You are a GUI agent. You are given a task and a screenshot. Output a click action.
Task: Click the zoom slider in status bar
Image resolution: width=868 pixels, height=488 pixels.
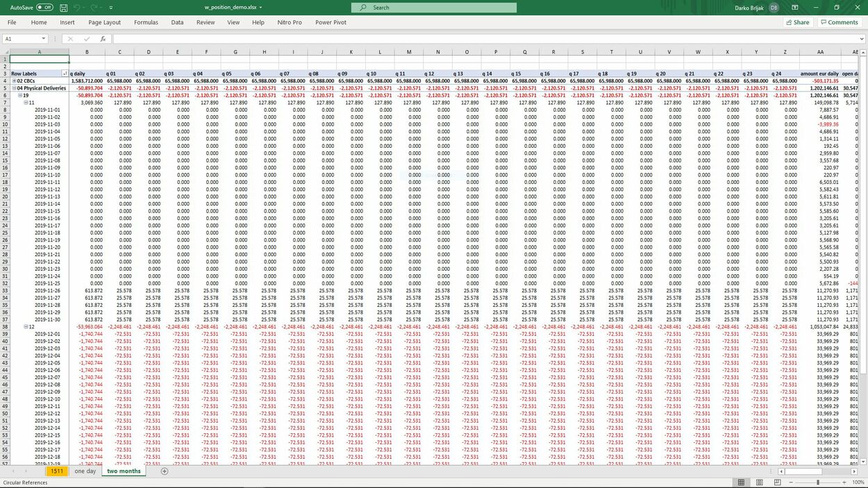pos(818,482)
